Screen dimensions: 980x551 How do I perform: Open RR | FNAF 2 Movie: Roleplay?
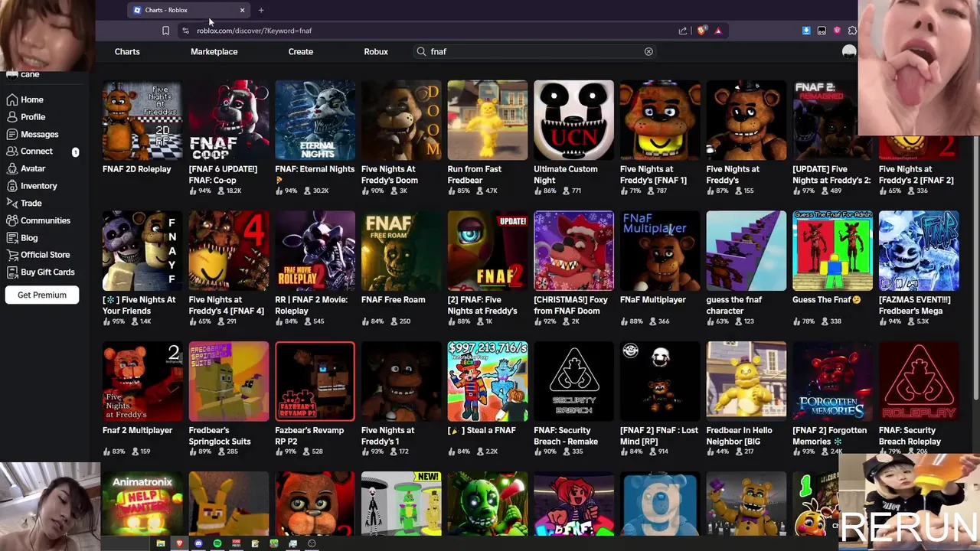pyautogui.click(x=315, y=269)
